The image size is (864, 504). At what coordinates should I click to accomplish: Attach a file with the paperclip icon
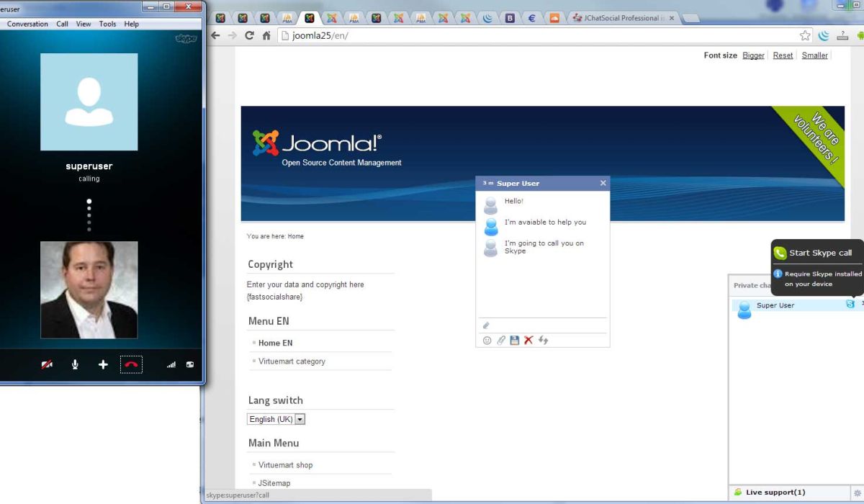tap(501, 341)
